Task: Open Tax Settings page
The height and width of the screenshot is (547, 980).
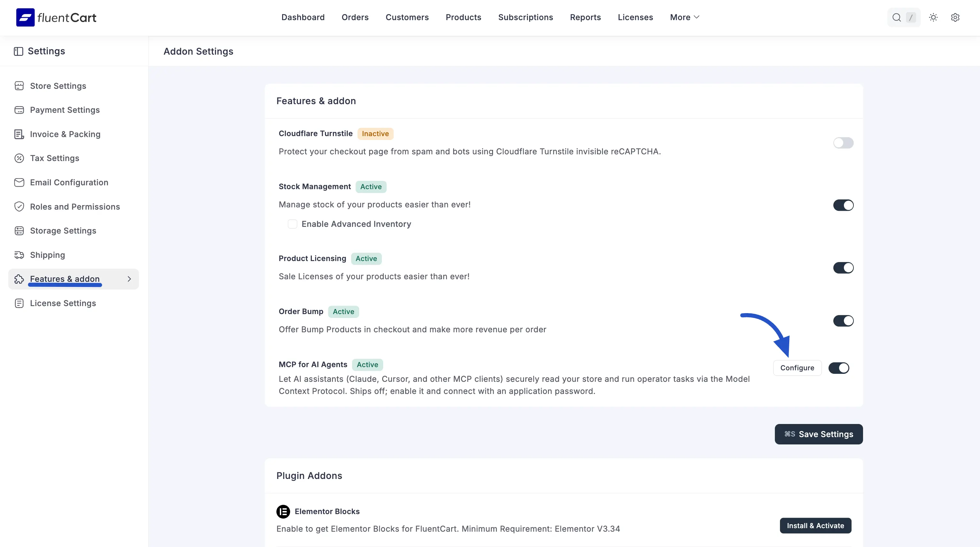Action: (54, 158)
